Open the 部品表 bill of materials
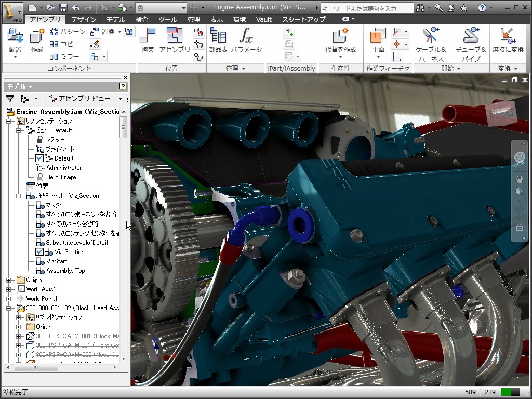532x399 pixels. point(218,40)
